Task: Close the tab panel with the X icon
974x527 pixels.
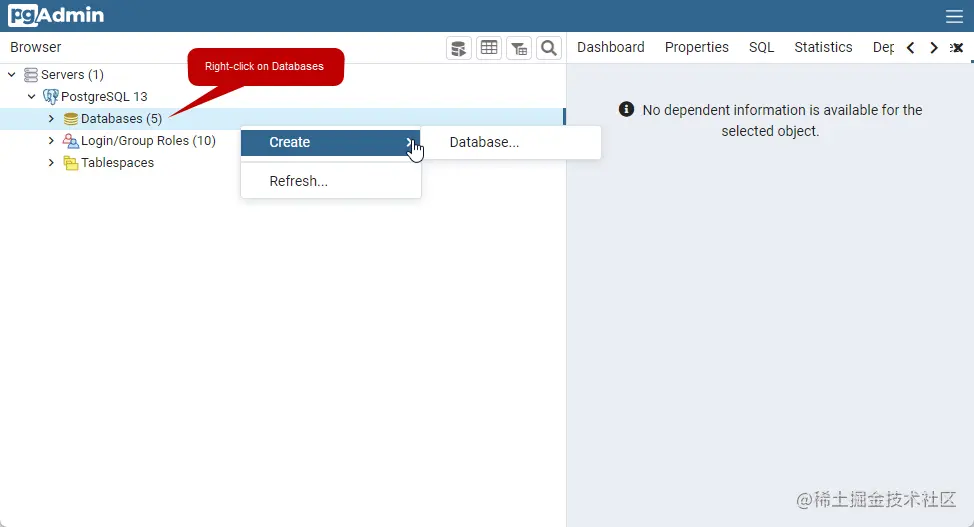Action: click(957, 48)
